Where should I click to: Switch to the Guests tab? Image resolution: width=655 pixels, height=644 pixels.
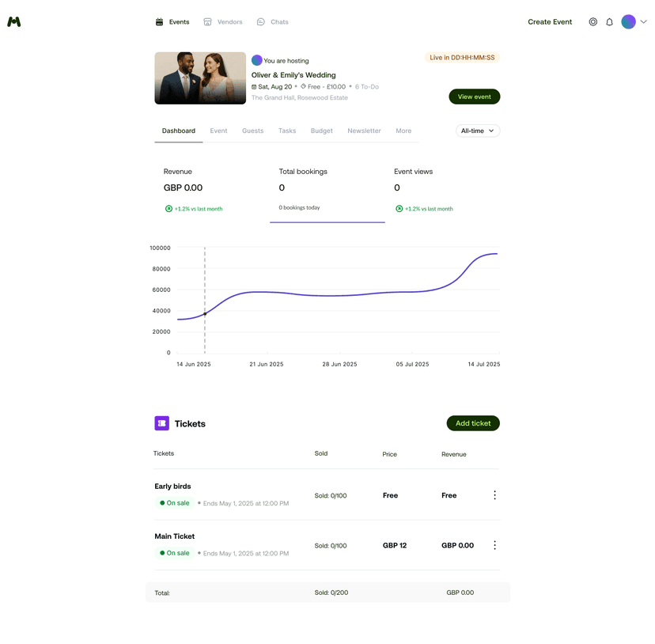coord(252,131)
